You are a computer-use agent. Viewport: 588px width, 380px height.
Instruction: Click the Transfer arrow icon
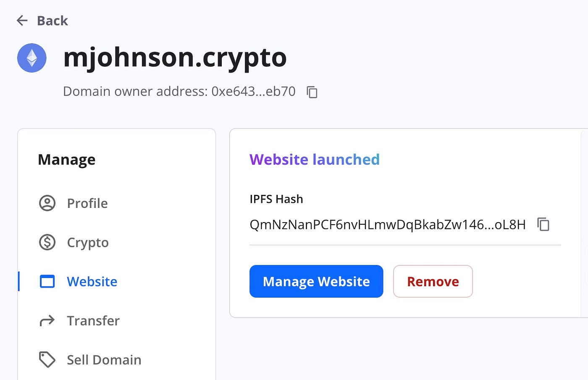47,320
